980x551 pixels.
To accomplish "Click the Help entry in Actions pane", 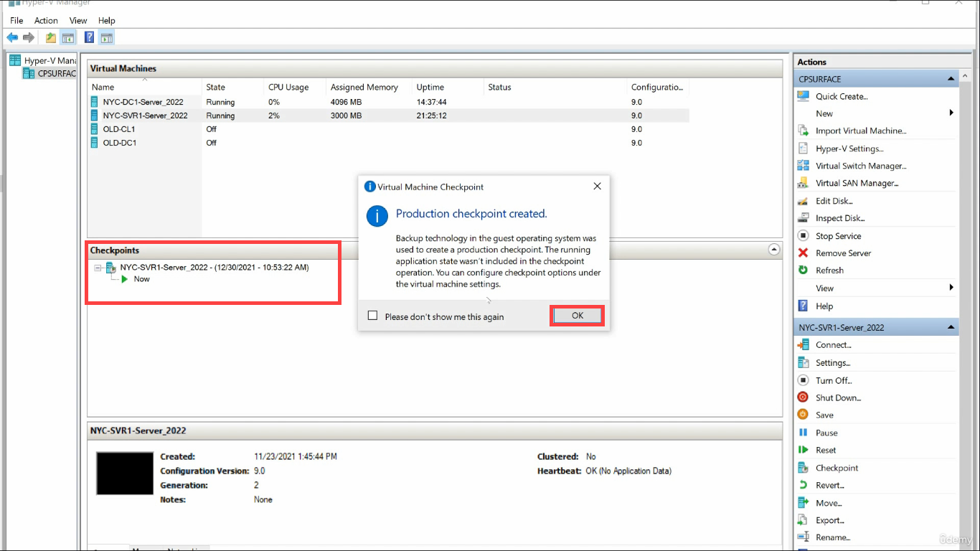I will 824,306.
